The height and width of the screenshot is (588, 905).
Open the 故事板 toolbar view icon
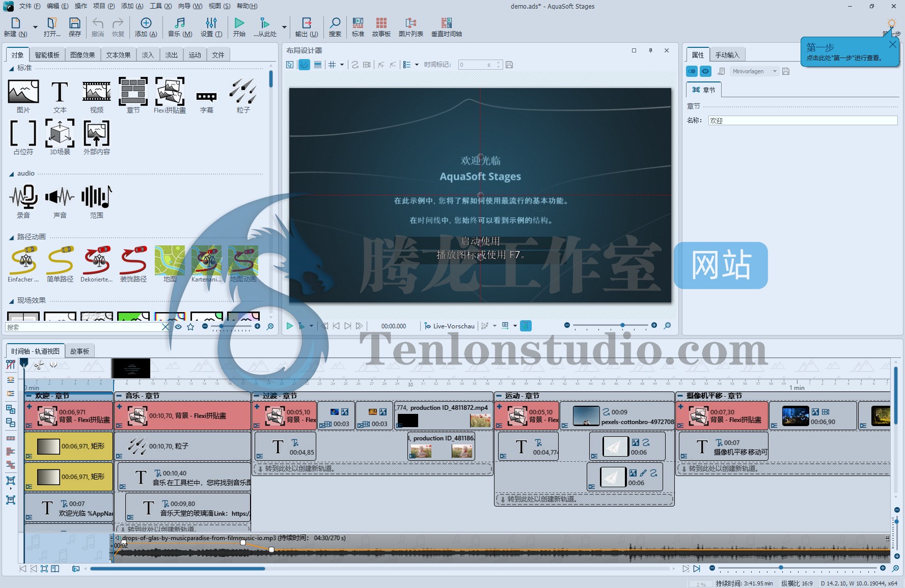(381, 27)
